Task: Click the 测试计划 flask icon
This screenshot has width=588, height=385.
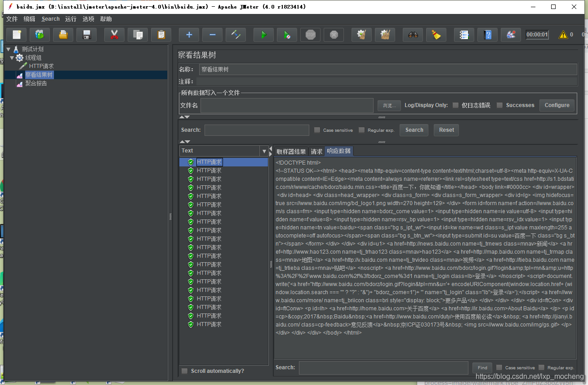Action: point(16,49)
